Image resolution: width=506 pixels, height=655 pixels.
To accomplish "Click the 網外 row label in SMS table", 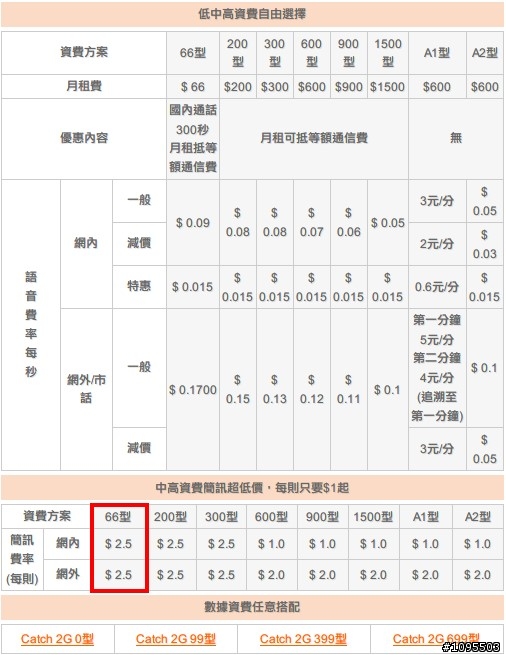I will (x=67, y=574).
